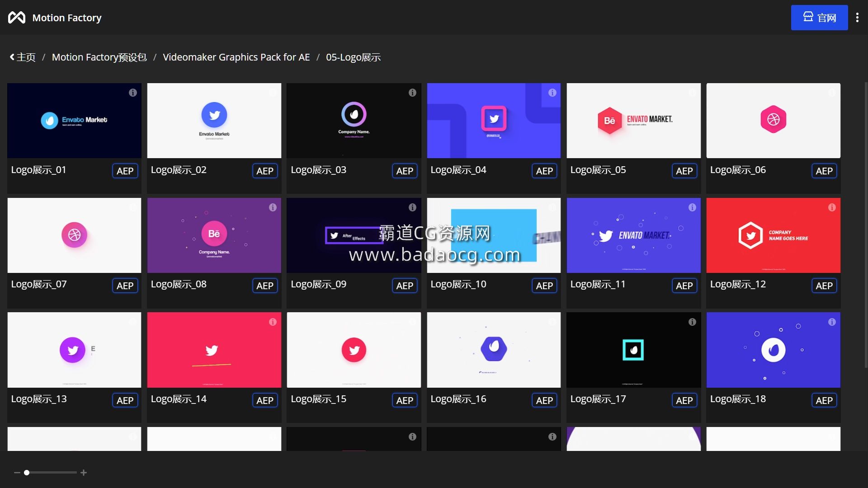The height and width of the screenshot is (488, 868).
Task: Click AEP badge of Logo展示_03
Action: pos(405,171)
